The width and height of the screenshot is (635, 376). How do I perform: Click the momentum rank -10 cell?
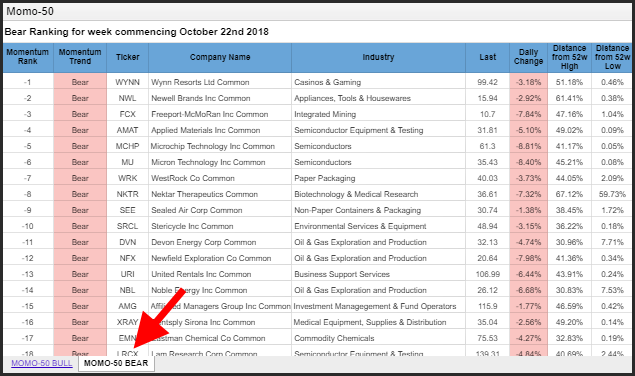coord(28,226)
